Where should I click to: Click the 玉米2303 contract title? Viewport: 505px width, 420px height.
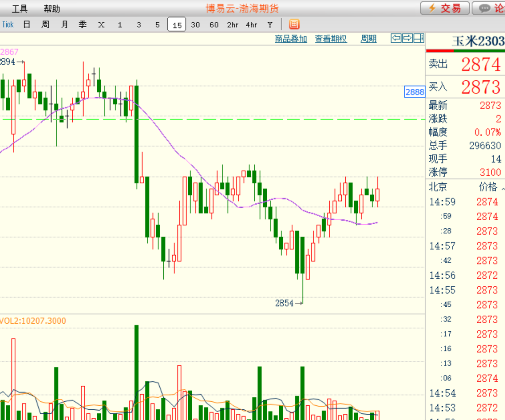pos(478,41)
